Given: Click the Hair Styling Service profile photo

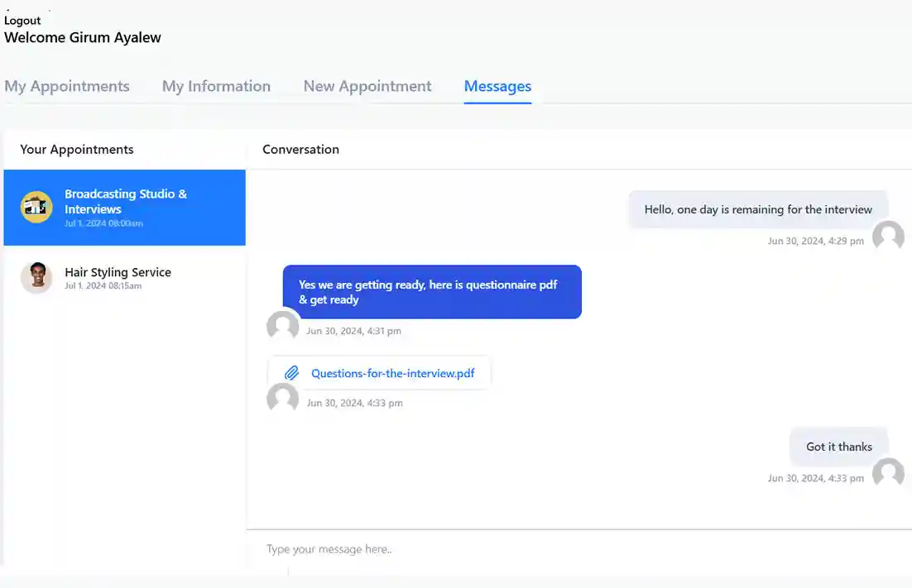Looking at the screenshot, I should [36, 278].
